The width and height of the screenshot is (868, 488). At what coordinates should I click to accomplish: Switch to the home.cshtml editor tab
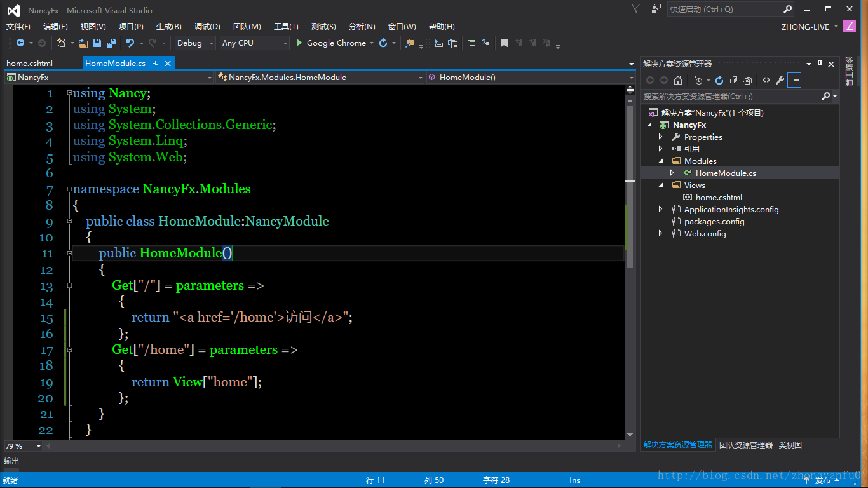pos(30,64)
